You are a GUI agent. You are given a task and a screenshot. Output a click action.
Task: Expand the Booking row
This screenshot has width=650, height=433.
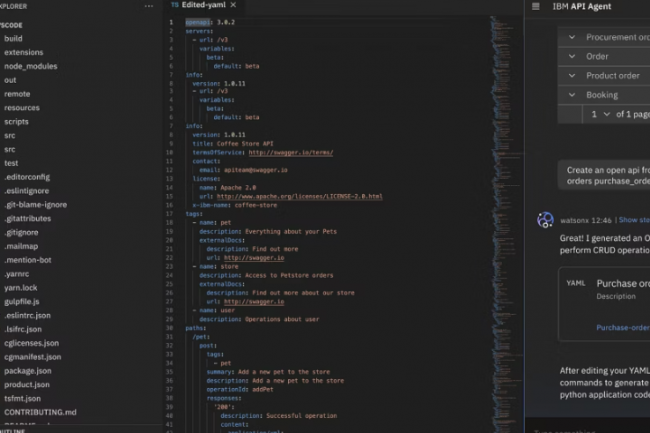pyautogui.click(x=572, y=95)
